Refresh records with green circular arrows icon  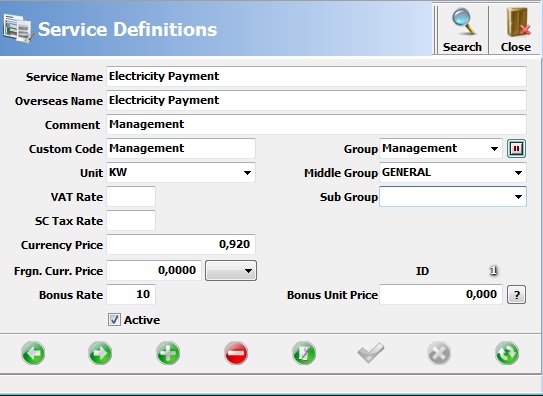[x=507, y=353]
